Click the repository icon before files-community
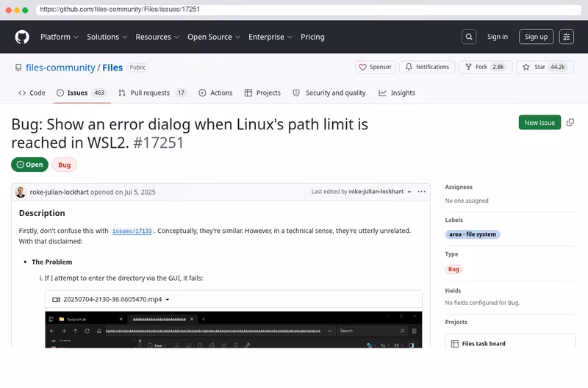588x388 pixels. (x=18, y=68)
